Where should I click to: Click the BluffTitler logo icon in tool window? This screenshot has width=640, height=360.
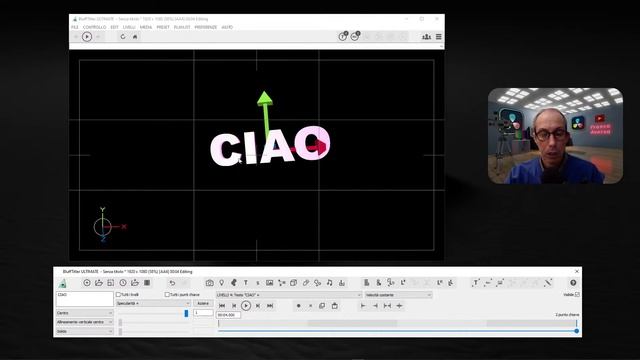tap(62, 283)
